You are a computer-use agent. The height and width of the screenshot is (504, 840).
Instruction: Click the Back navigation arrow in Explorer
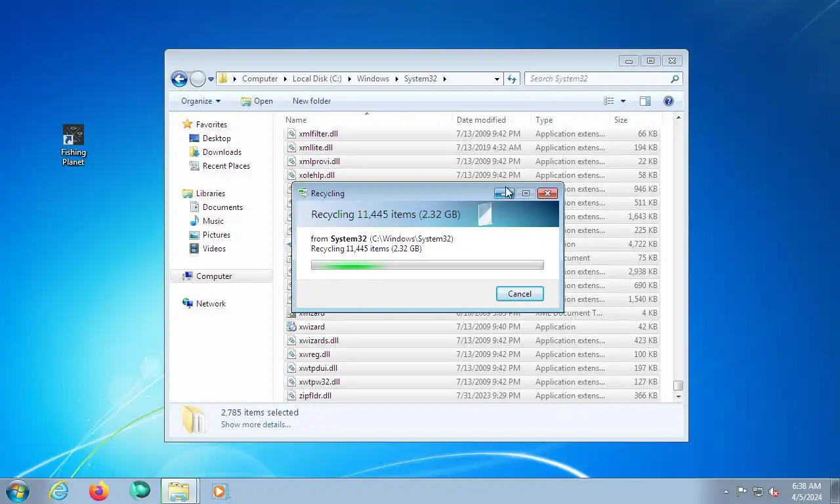[179, 79]
